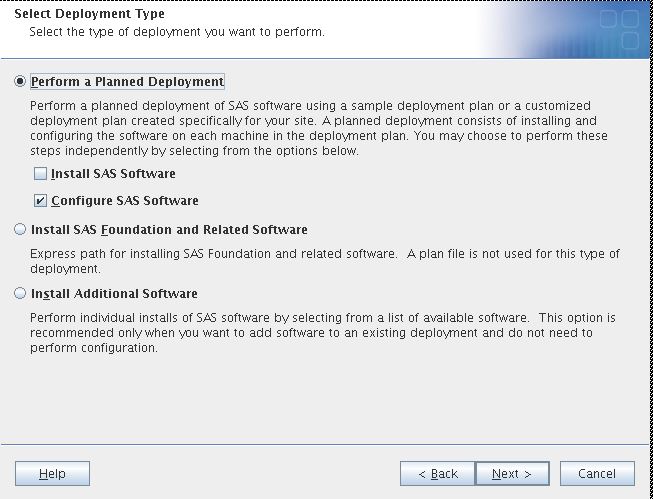The image size is (653, 499).
Task: Click "Install SAS Foundation and Related Software" label text
Action: (169, 230)
